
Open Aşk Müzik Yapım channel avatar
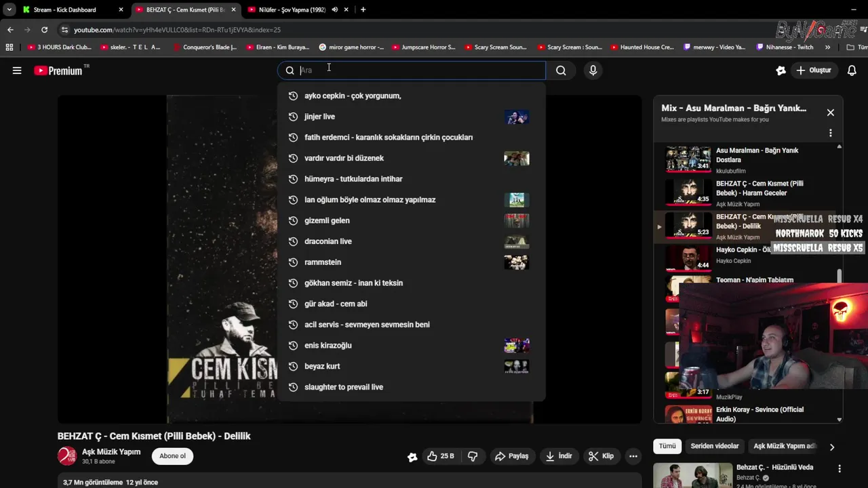pos(67,456)
